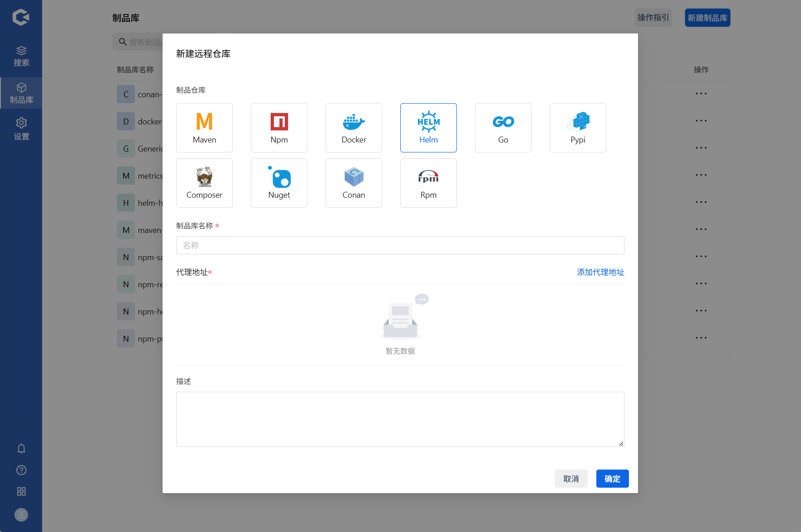Pick the Nuget repository type
801x532 pixels.
click(x=279, y=183)
